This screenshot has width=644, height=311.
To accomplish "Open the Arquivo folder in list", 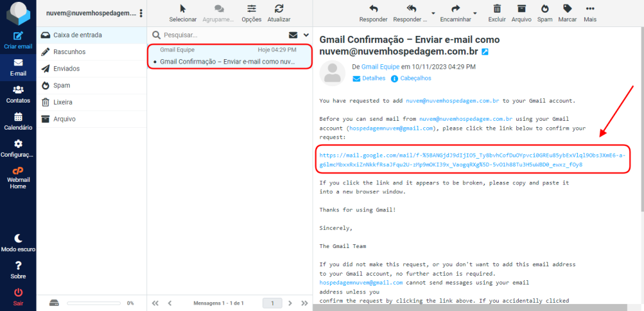I will pos(91,119).
